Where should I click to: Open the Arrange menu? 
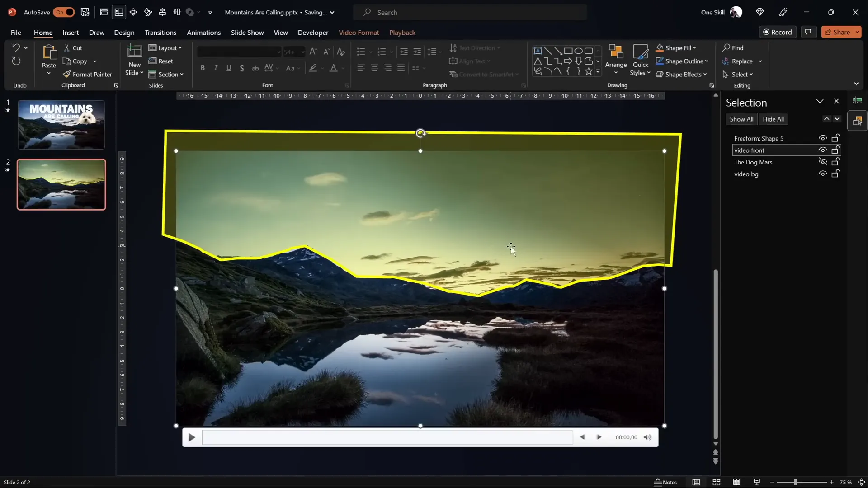click(x=616, y=60)
